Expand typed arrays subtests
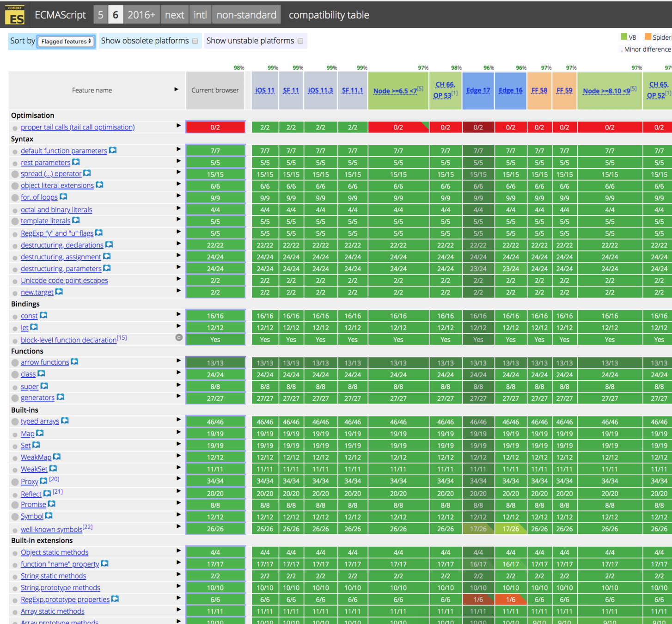This screenshot has width=672, height=624. (178, 419)
